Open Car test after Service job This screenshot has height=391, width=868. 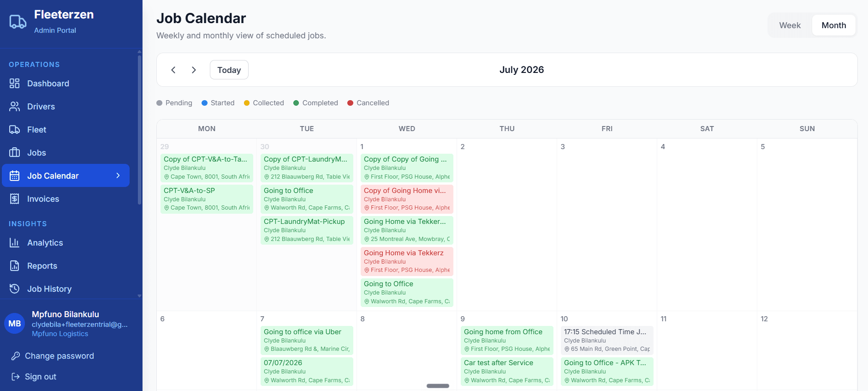pyautogui.click(x=507, y=371)
